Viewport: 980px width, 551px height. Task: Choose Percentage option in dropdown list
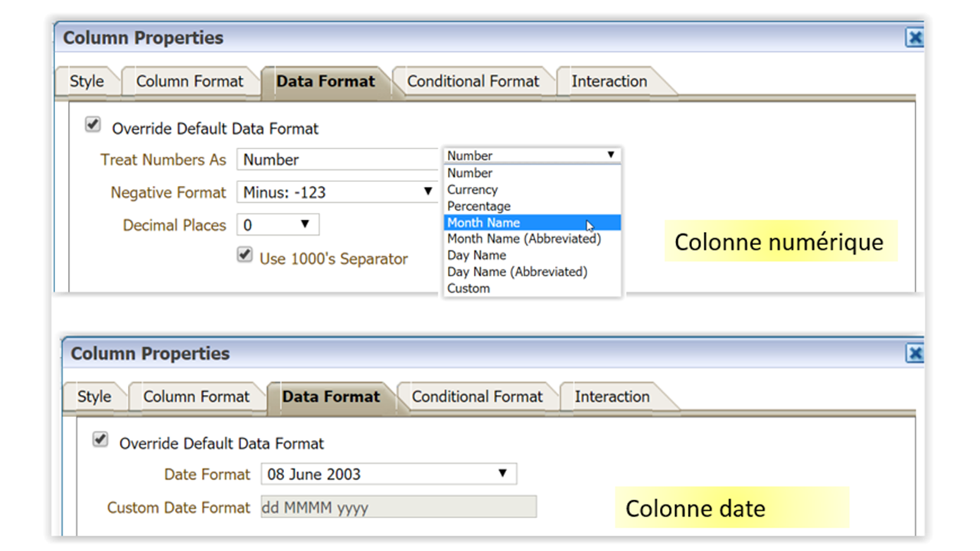tap(533, 207)
